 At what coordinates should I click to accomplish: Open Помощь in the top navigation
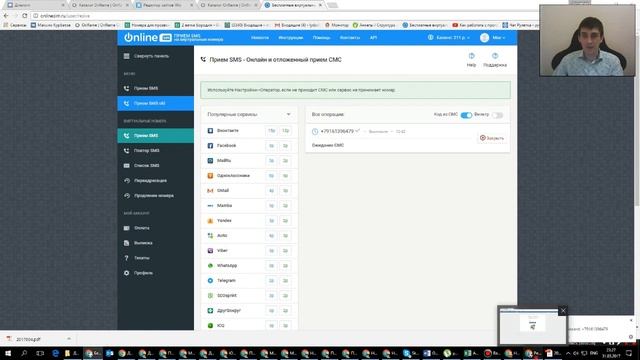(x=321, y=38)
